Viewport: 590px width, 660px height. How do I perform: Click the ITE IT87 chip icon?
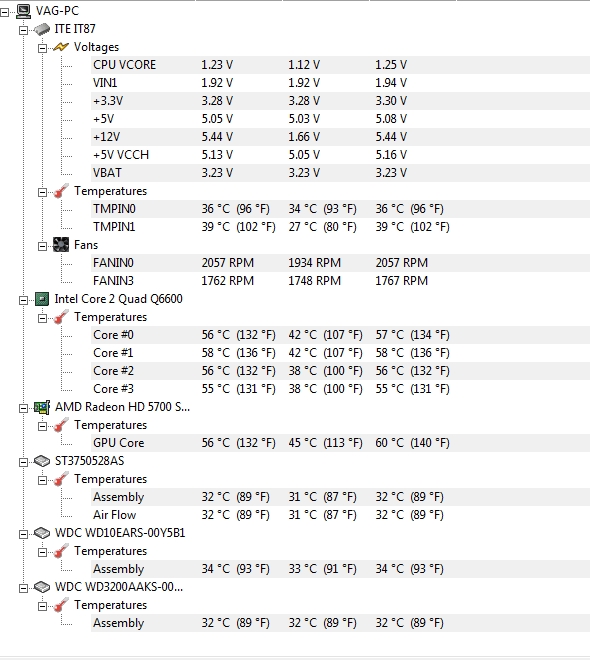[x=42, y=29]
